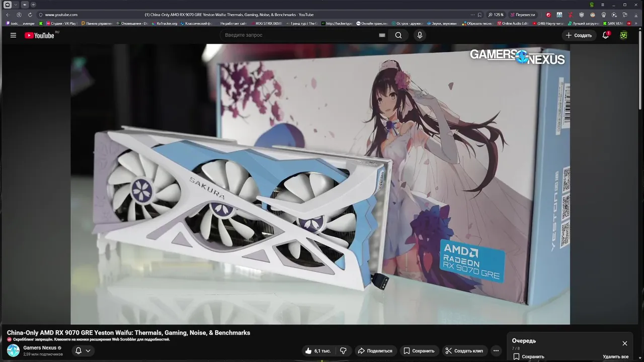Image resolution: width=644 pixels, height=362 pixels.
Task: Open a new browser tab with plus
Action: [33, 5]
